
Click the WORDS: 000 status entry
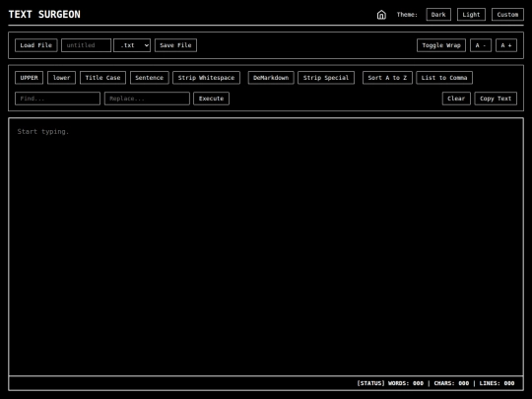[406, 383]
